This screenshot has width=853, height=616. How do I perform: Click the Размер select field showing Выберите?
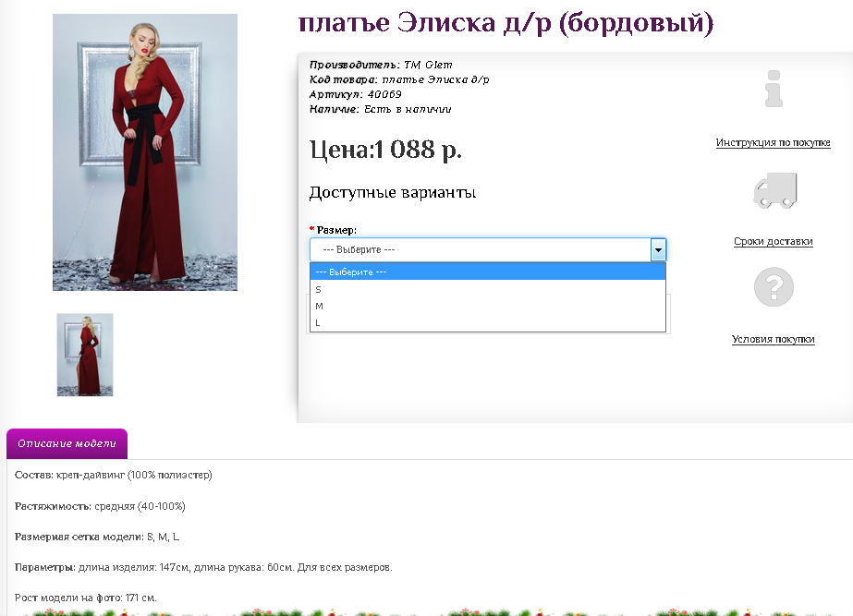tap(480, 249)
